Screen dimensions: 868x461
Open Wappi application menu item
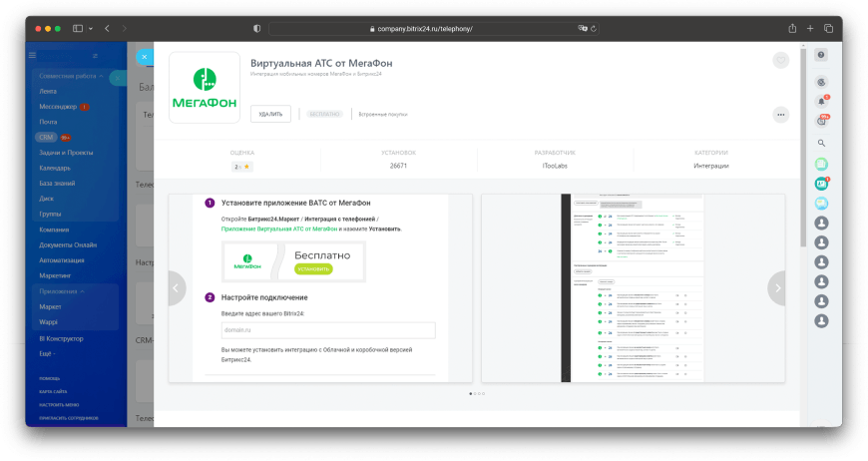48,322
